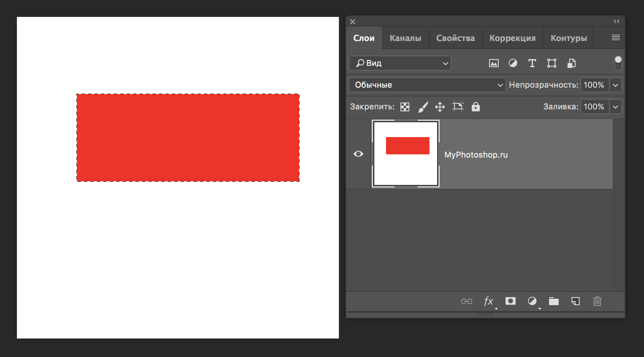Image resolution: width=644 pixels, height=357 pixels.
Task: Delete layer with trash icon
Action: (597, 301)
